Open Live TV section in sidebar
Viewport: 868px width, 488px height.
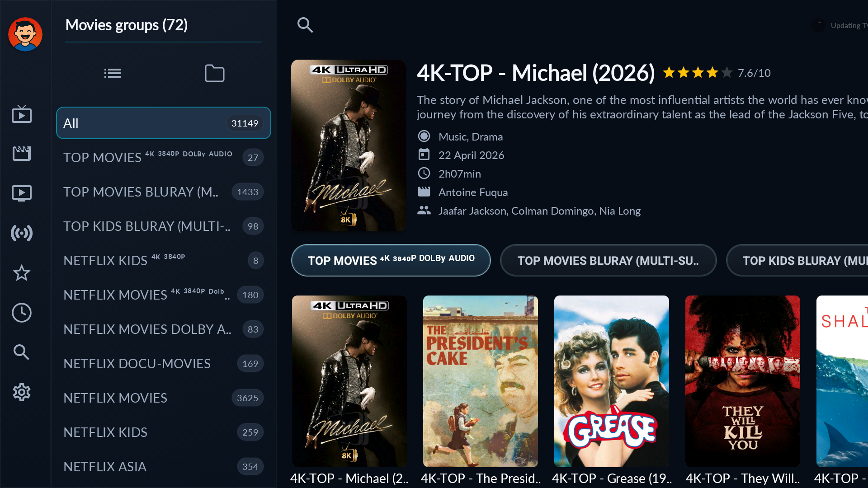22,114
